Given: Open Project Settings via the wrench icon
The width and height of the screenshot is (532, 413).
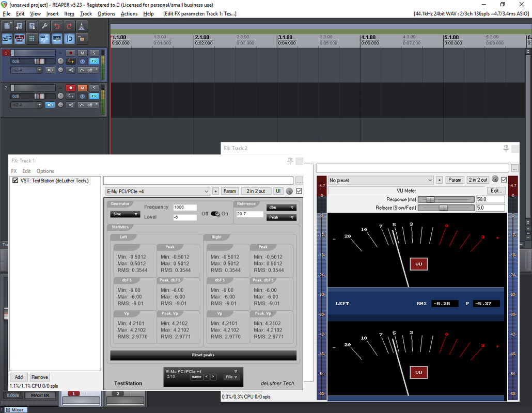Looking at the screenshot, I should [x=44, y=26].
